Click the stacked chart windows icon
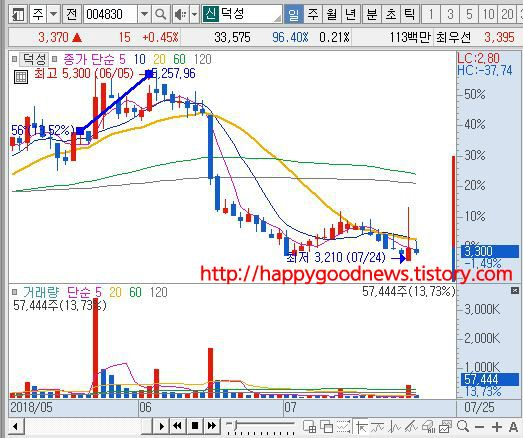This screenshot has width=523, height=438. point(445,427)
